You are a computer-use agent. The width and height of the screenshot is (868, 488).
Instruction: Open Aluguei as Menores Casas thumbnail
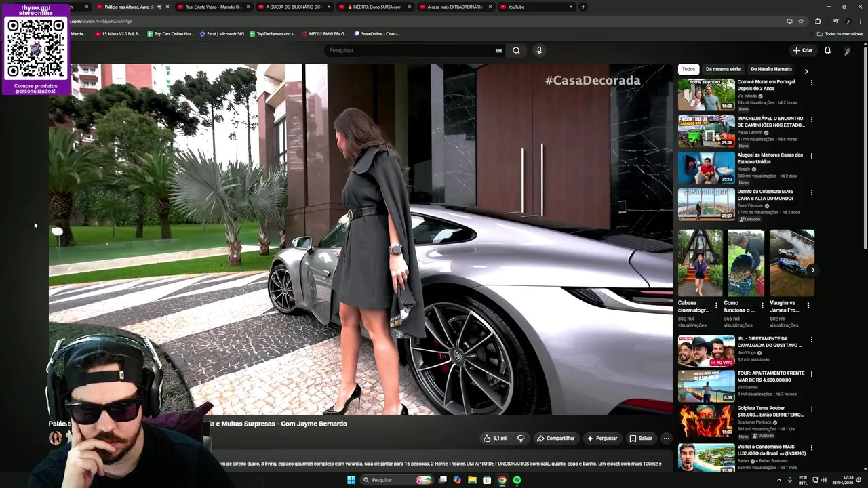706,167
